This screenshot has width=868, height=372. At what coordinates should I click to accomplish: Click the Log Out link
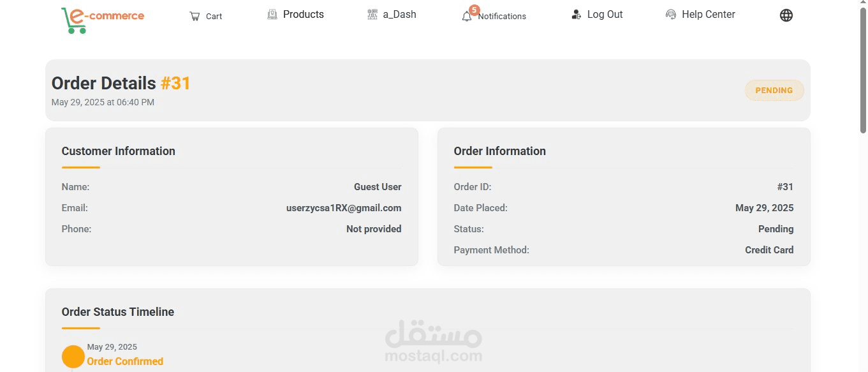(605, 14)
